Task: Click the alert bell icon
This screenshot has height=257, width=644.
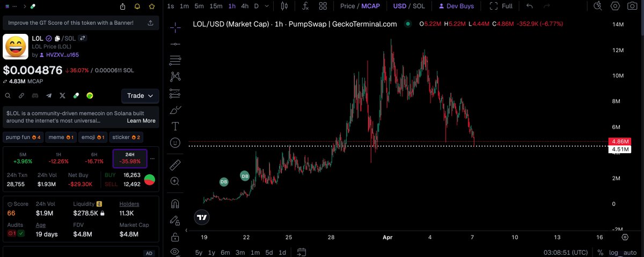Action: coord(137,6)
